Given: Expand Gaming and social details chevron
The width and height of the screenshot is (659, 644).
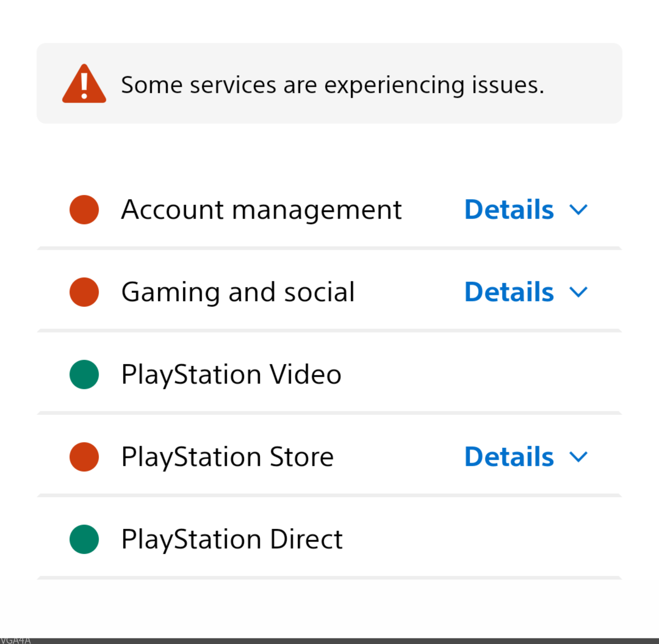Looking at the screenshot, I should tap(578, 292).
